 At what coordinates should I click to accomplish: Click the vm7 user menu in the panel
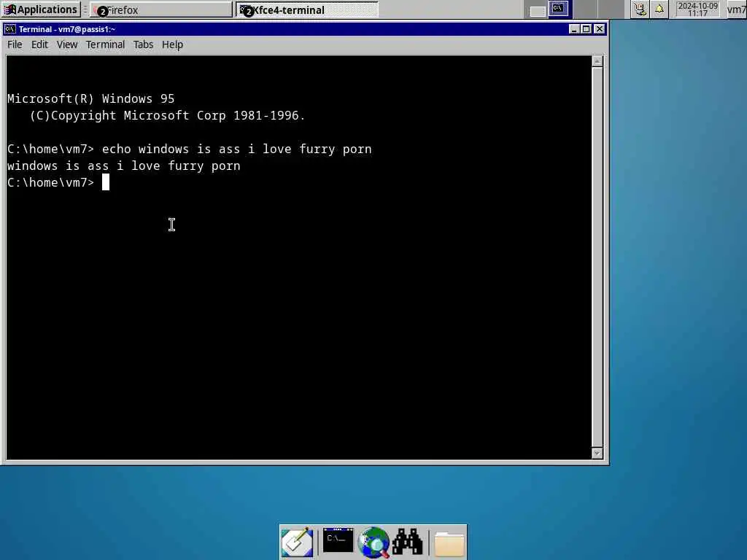[x=737, y=9]
